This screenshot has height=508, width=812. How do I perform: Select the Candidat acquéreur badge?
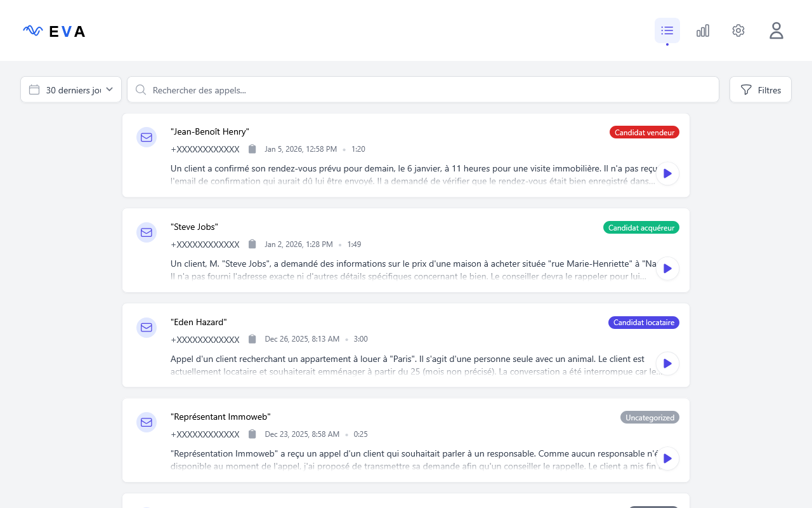point(641,227)
